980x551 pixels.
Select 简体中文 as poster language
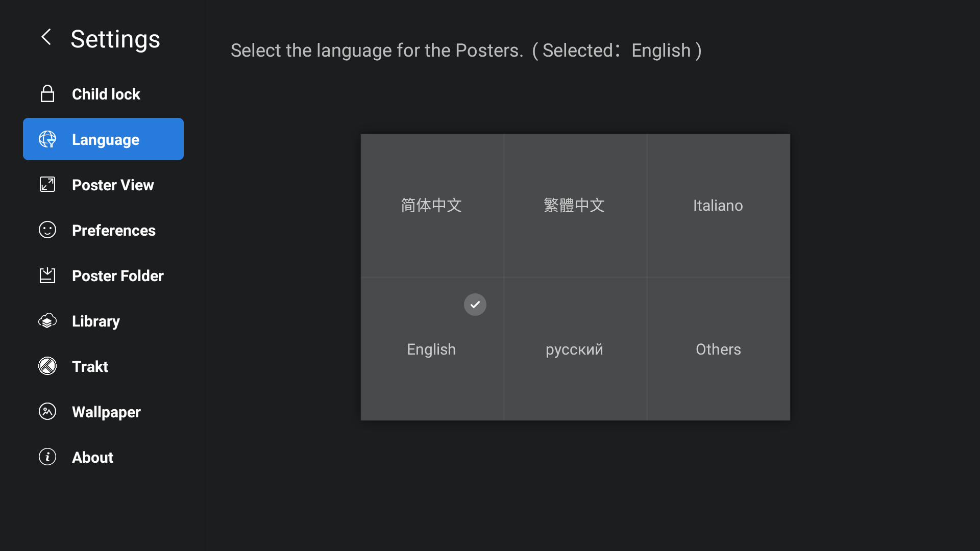tap(432, 206)
